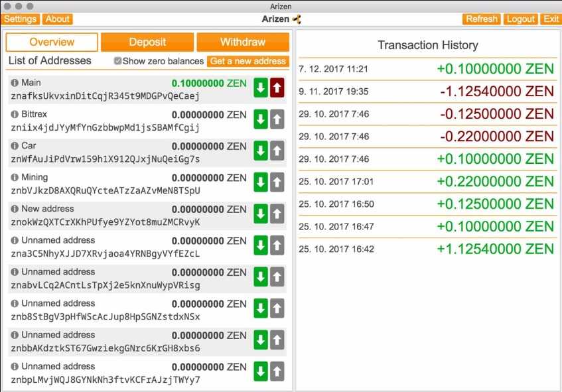Click the deposit arrow for New address
This screenshot has width=562, height=392.
pos(261,214)
